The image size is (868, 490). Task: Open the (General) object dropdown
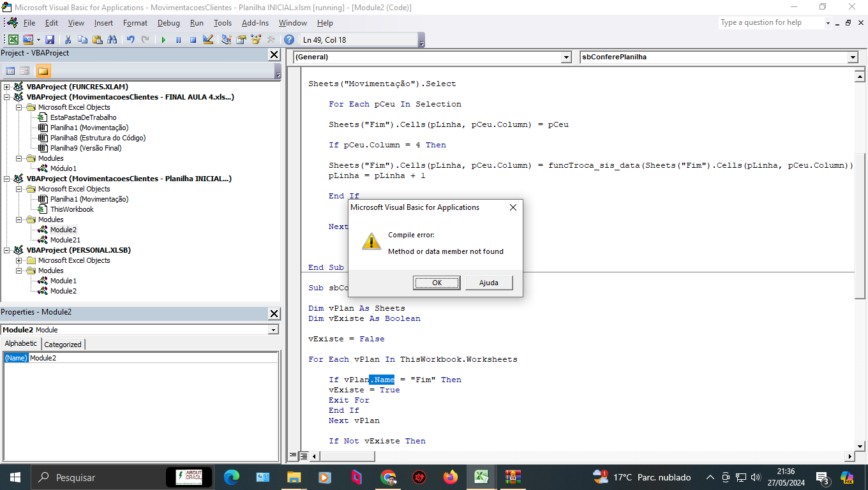[x=565, y=57]
